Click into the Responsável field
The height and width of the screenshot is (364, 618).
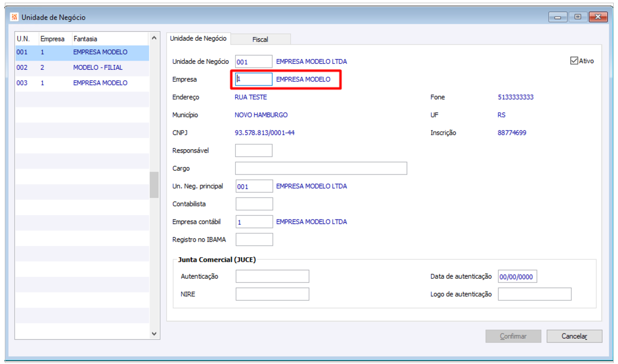point(253,150)
